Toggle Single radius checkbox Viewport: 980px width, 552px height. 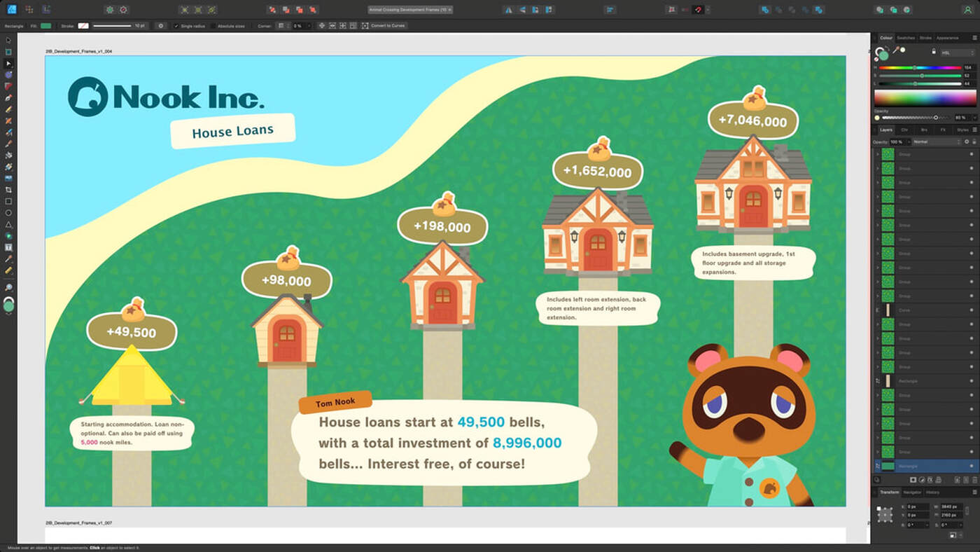tap(176, 26)
